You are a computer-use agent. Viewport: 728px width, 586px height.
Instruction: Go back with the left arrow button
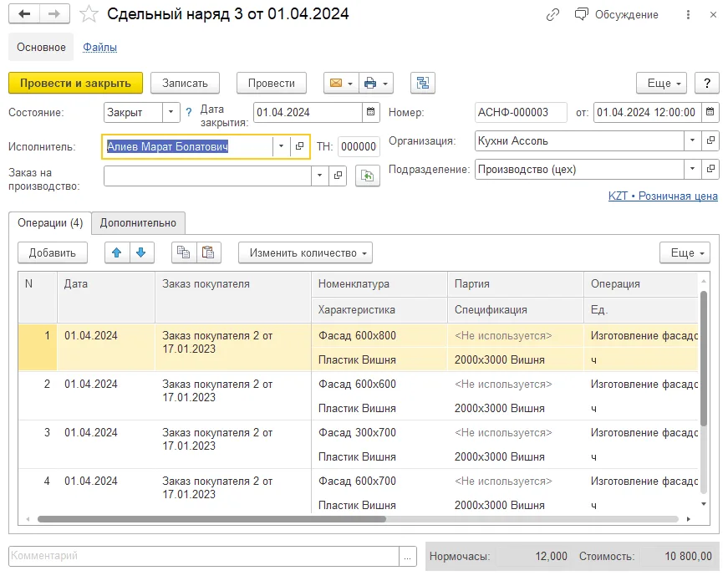coord(24,14)
